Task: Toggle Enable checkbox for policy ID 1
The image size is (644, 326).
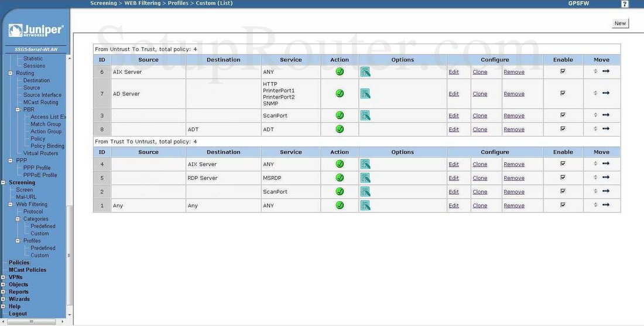Action: (563, 205)
